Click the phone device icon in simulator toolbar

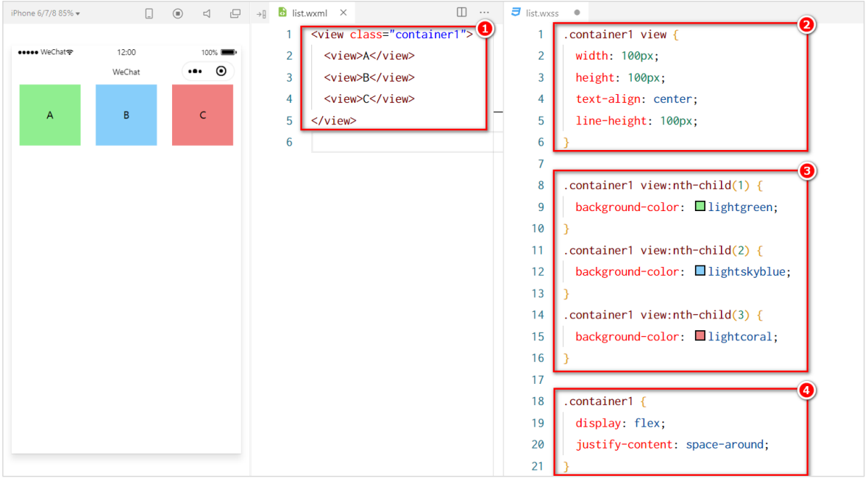point(149,13)
